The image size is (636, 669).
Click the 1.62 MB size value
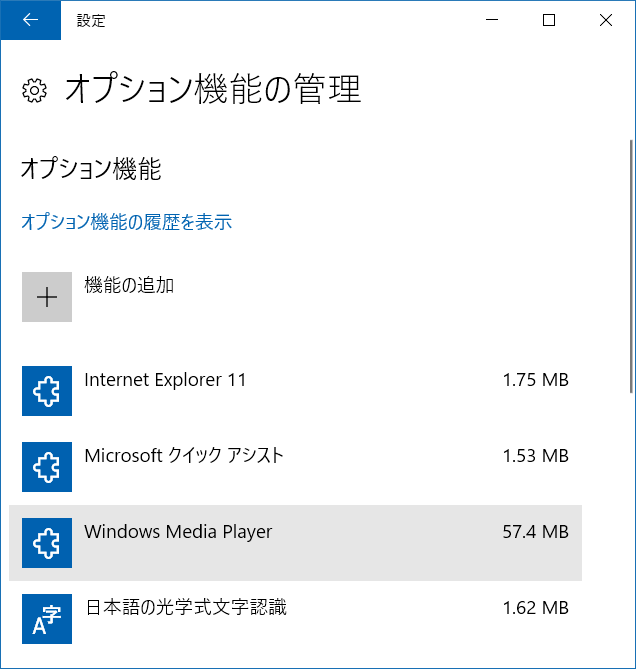pyautogui.click(x=536, y=608)
